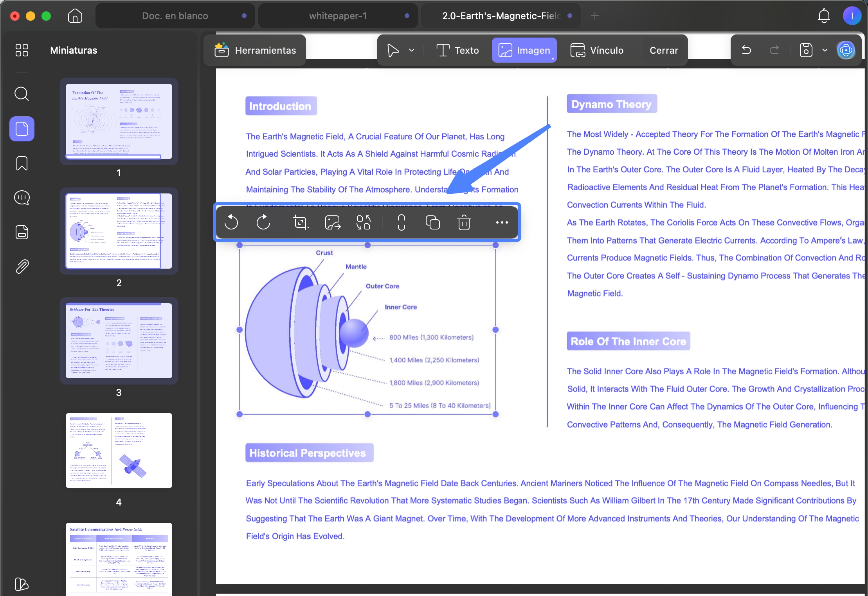Copy the selected image
This screenshot has height=596, width=868.
(432, 222)
